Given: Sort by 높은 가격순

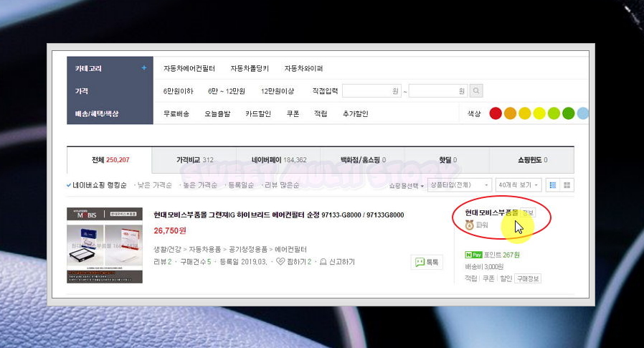Looking at the screenshot, I should point(199,185).
